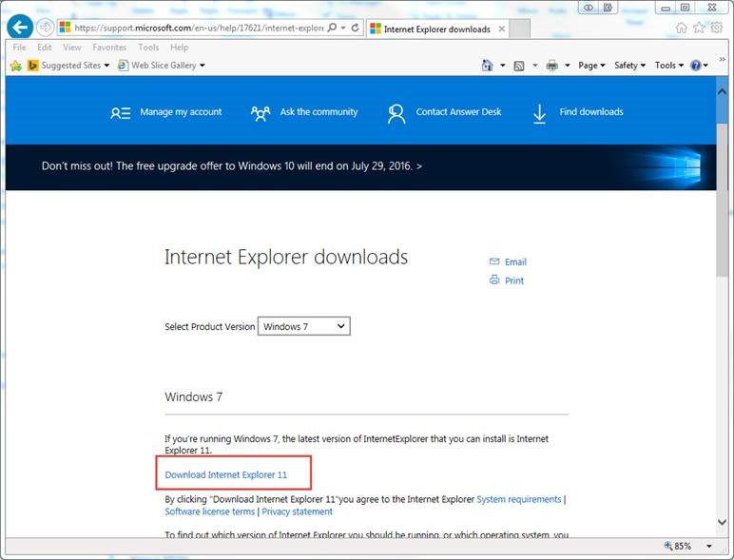
Task: Click Find downloads link
Action: pos(591,112)
